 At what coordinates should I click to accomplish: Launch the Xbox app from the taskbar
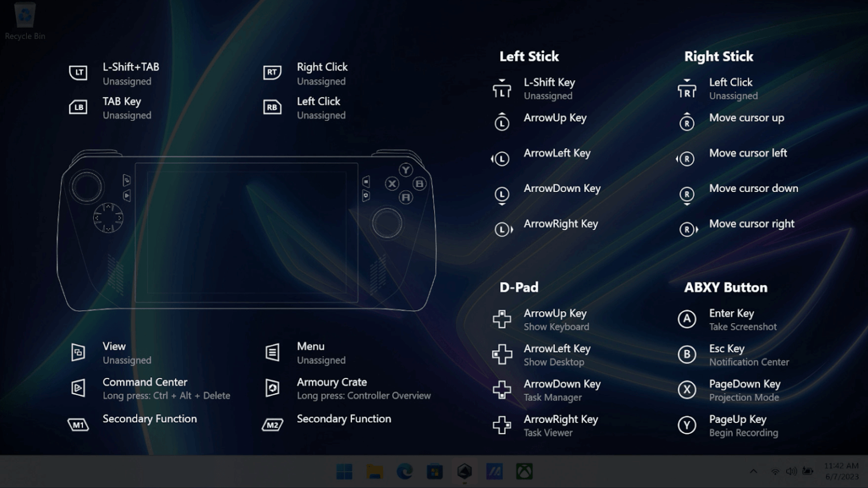pos(524,471)
